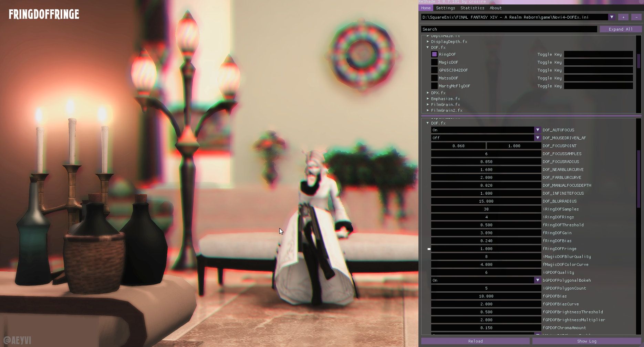Enable the MatsoDOF checkbox
Viewport: 644px width, 347px height.
click(x=434, y=78)
